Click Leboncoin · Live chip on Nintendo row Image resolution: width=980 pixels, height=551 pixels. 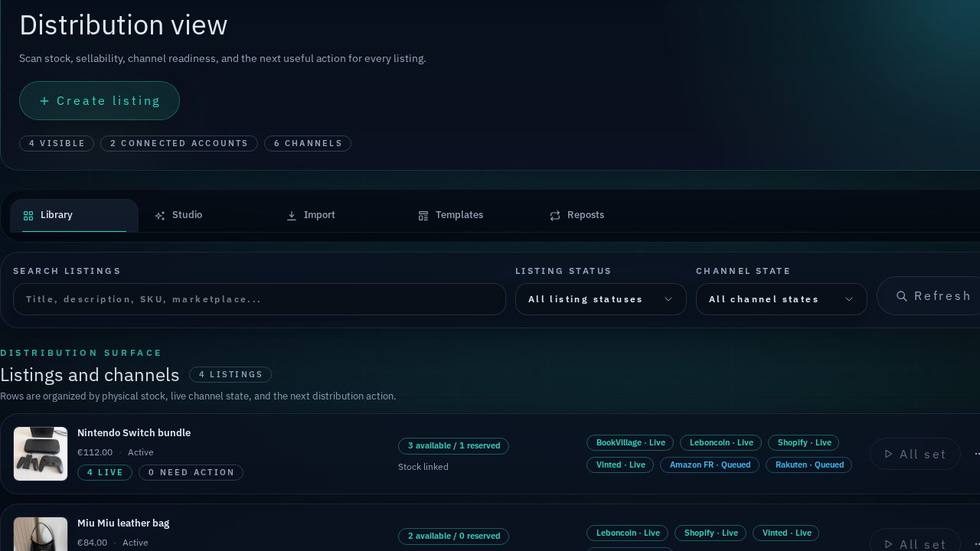coord(720,442)
